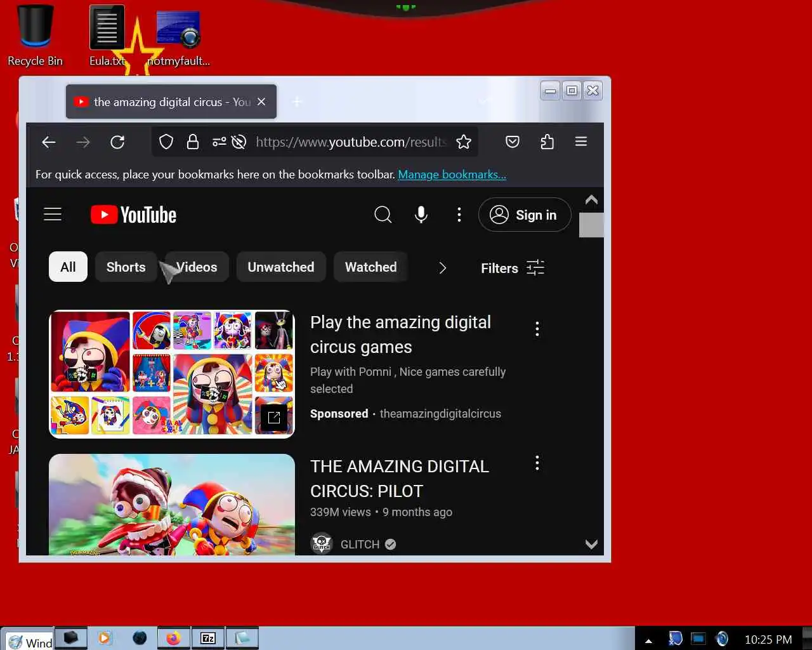Open the YouTube search magnifier icon
This screenshot has height=650, width=812.
(383, 215)
